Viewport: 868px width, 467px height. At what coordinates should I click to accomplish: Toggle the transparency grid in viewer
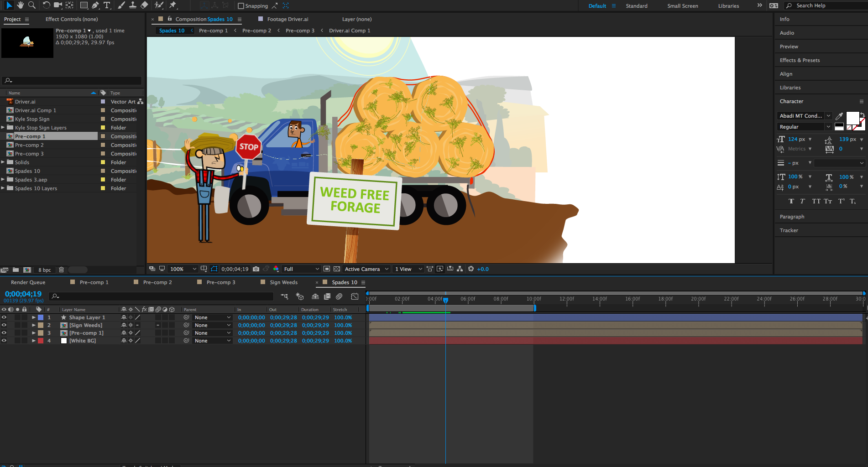337,269
